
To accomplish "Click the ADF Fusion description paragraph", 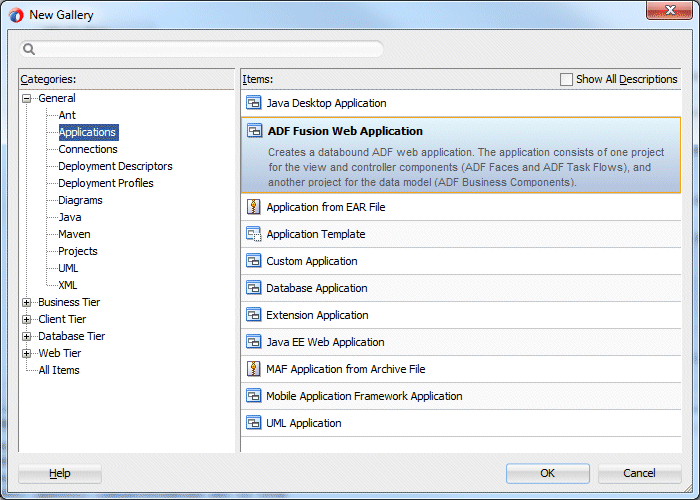I will click(466, 167).
